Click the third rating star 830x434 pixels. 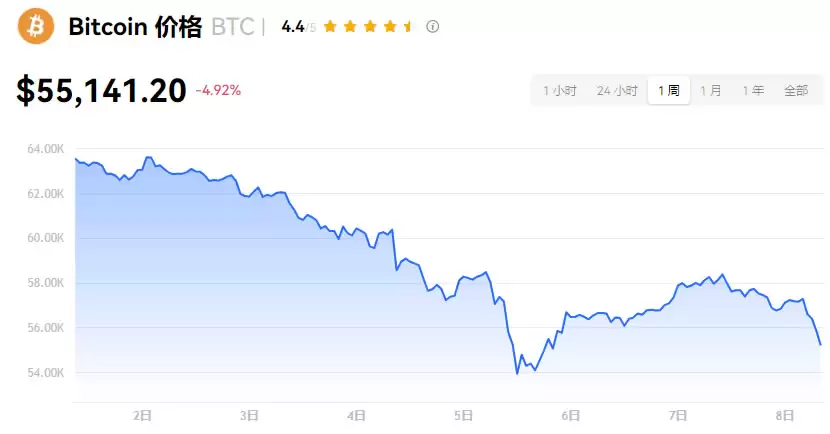(x=369, y=27)
